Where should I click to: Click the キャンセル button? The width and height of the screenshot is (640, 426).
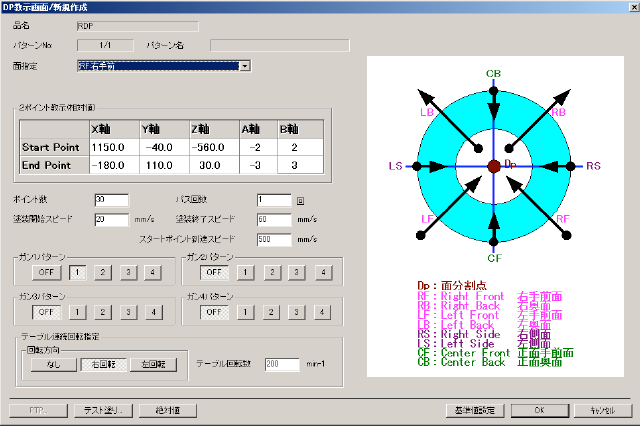[x=603, y=410]
